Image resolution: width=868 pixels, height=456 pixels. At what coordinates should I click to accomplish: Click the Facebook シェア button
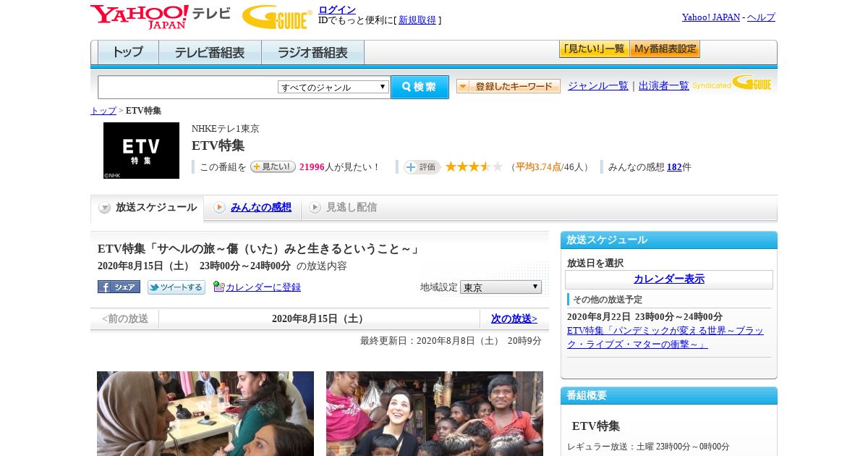point(119,287)
